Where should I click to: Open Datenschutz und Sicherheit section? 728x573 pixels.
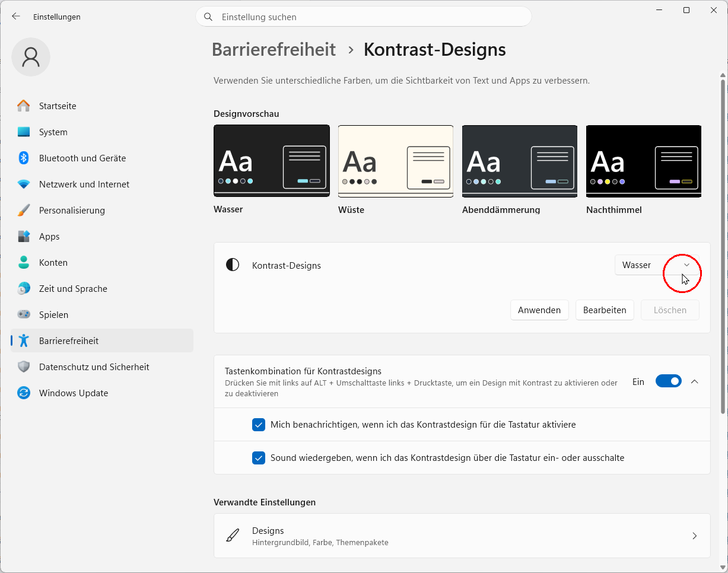[x=102, y=367]
